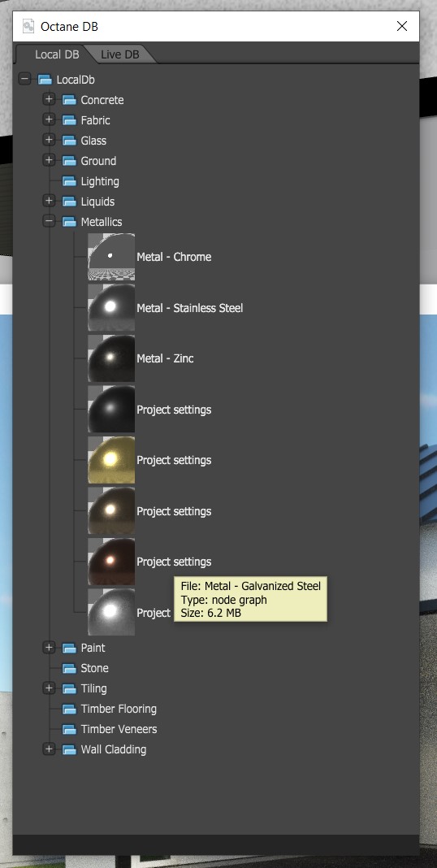Close the Octane DB window

click(x=402, y=26)
